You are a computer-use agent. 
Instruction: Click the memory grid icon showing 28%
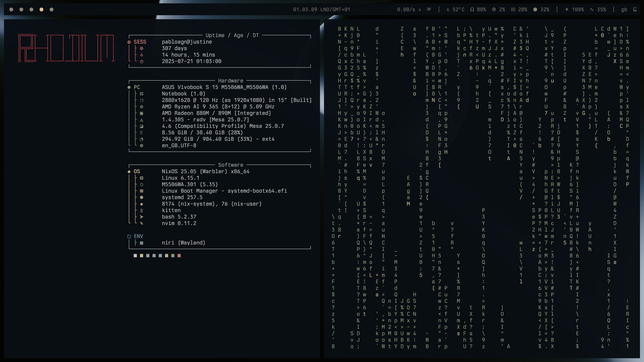point(513,9)
